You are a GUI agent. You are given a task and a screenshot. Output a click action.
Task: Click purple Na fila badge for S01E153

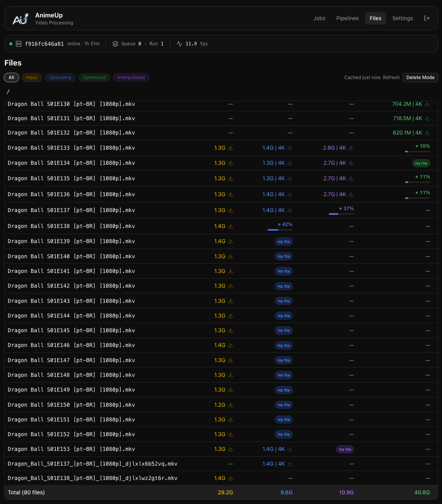(x=345, y=449)
